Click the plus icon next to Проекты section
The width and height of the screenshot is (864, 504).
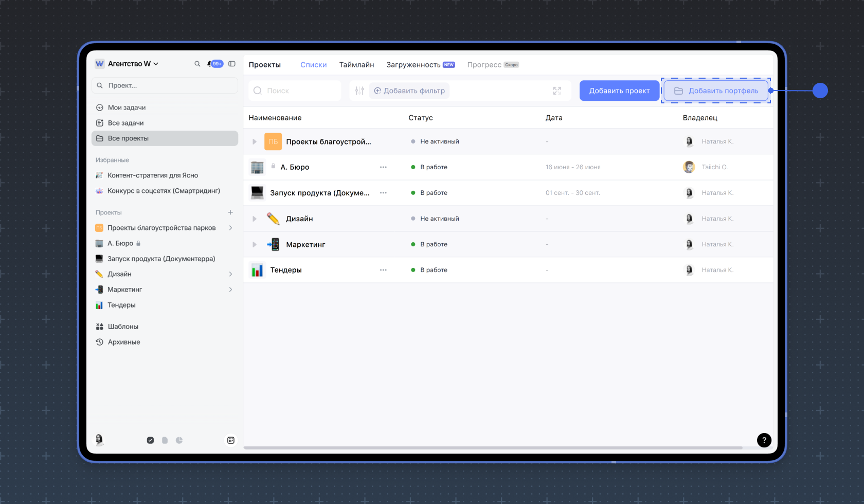pyautogui.click(x=230, y=212)
